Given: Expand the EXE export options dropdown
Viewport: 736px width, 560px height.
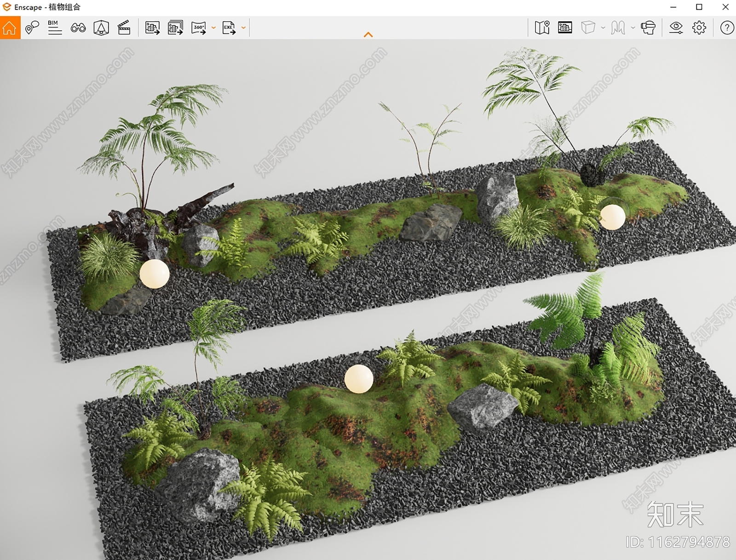Looking at the screenshot, I should [243, 28].
